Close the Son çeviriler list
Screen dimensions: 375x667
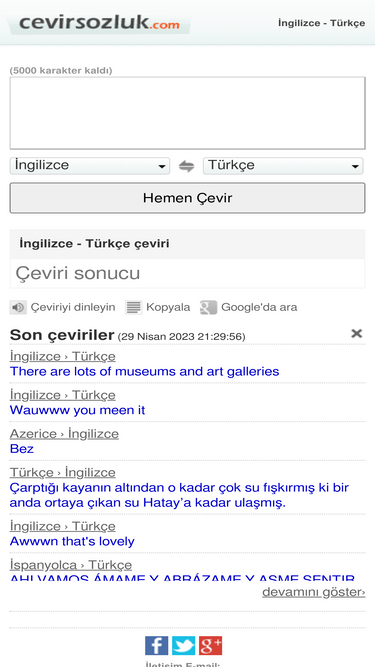click(x=356, y=334)
